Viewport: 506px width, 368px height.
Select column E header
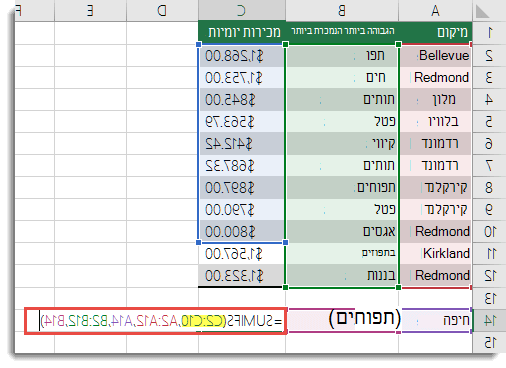point(90,11)
